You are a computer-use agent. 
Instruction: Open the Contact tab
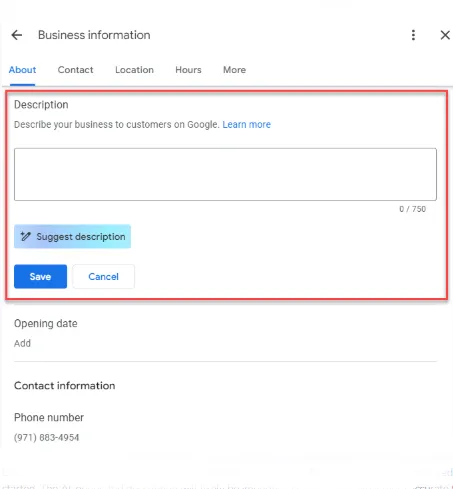point(75,70)
